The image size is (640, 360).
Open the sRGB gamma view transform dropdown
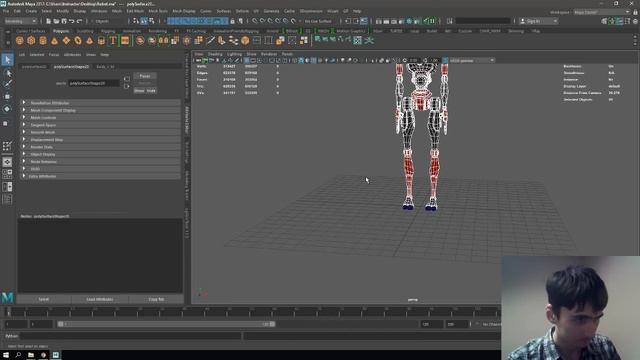pos(472,60)
